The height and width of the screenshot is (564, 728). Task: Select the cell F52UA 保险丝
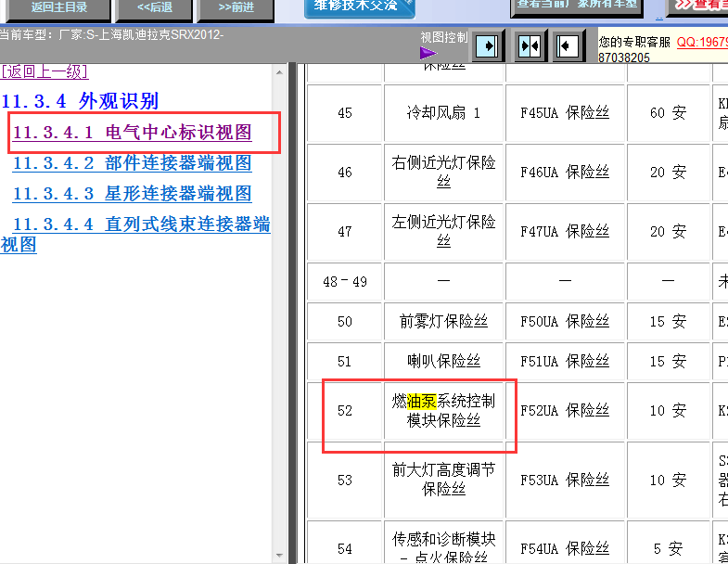click(x=565, y=411)
